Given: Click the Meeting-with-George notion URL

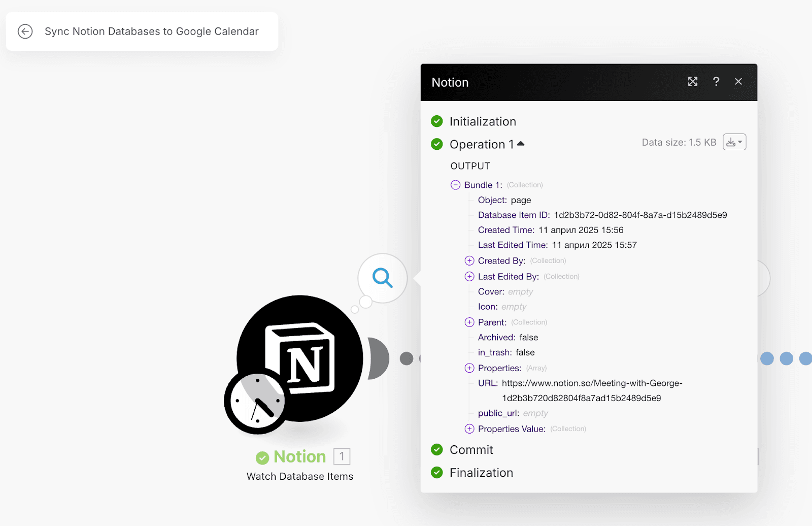Looking at the screenshot, I should tap(592, 390).
